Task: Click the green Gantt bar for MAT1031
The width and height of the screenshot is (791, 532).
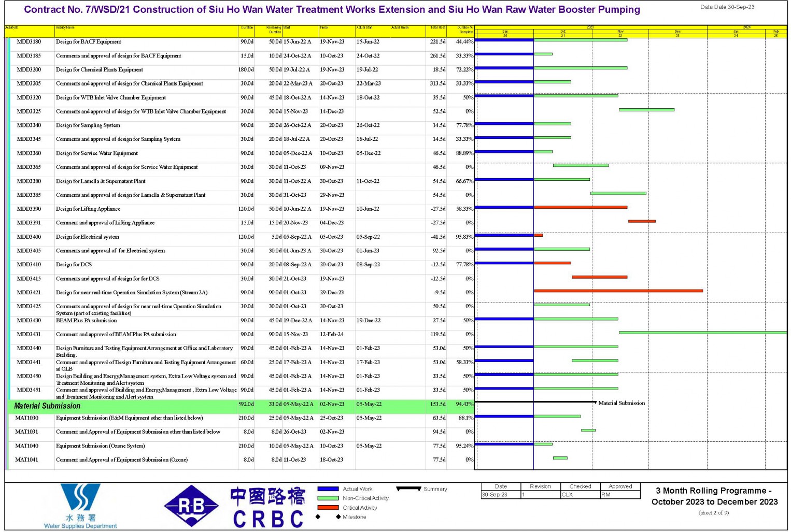Action: click(588, 430)
